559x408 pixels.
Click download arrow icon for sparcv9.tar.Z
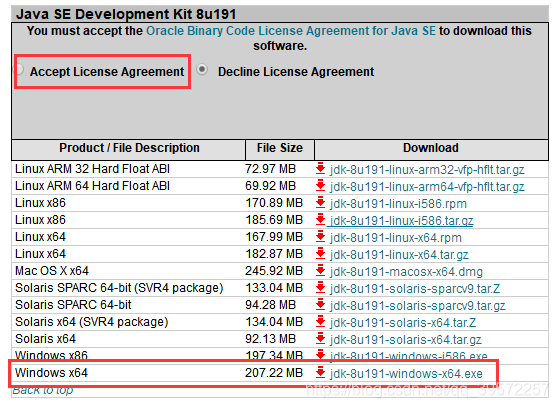click(320, 287)
